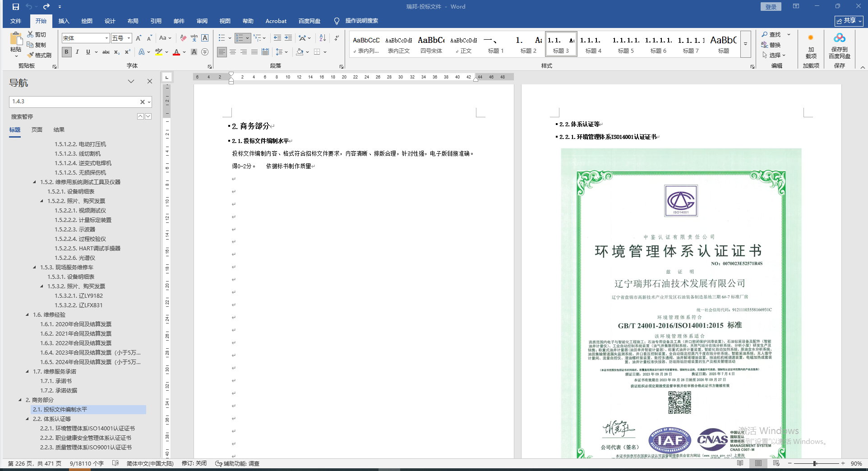Open 保存到百度网盘 cloud save

(x=839, y=46)
